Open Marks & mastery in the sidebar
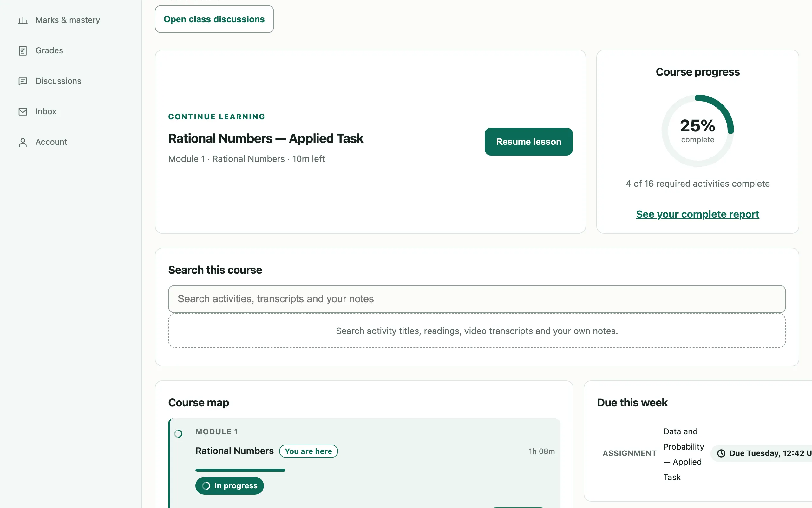 68,20
